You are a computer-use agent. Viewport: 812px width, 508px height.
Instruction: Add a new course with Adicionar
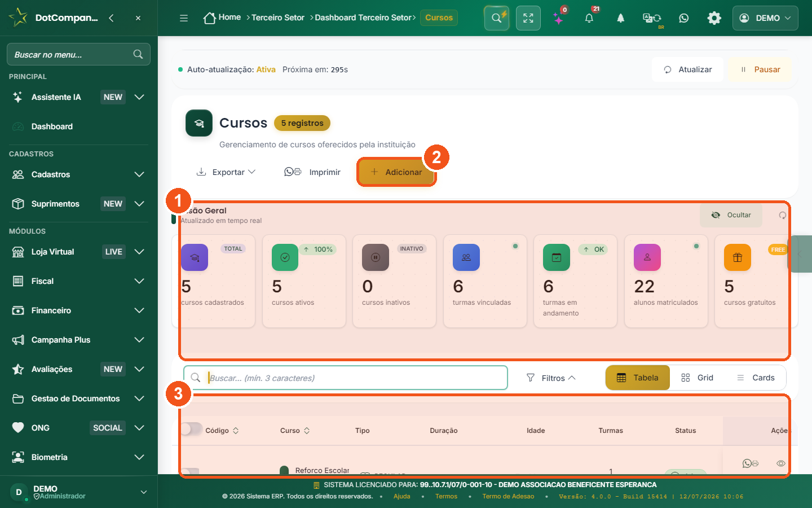[x=396, y=172]
